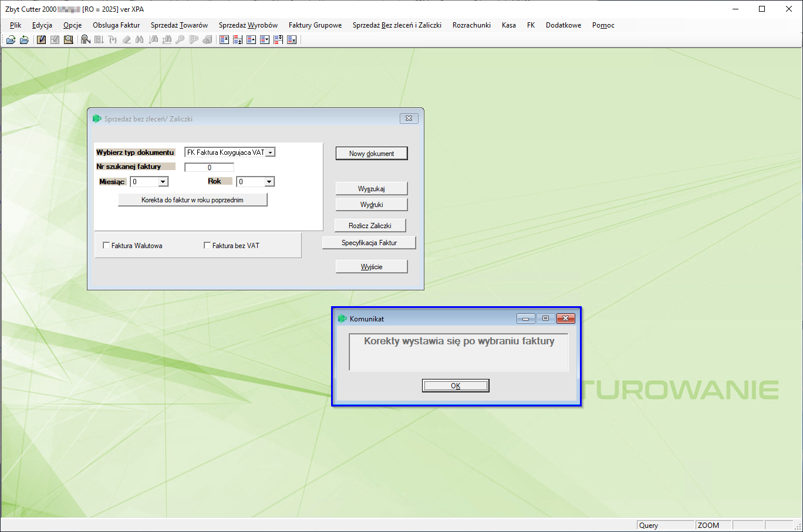Open the Faktury Grupowe menu
803x532 pixels.
pos(315,25)
